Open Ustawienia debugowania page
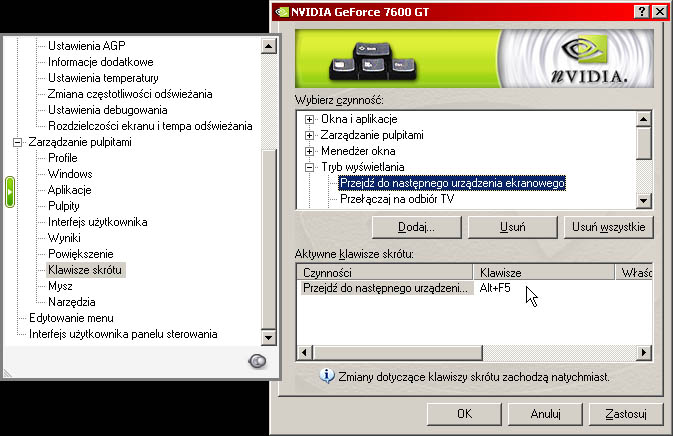This screenshot has height=436, width=673. coord(108,110)
